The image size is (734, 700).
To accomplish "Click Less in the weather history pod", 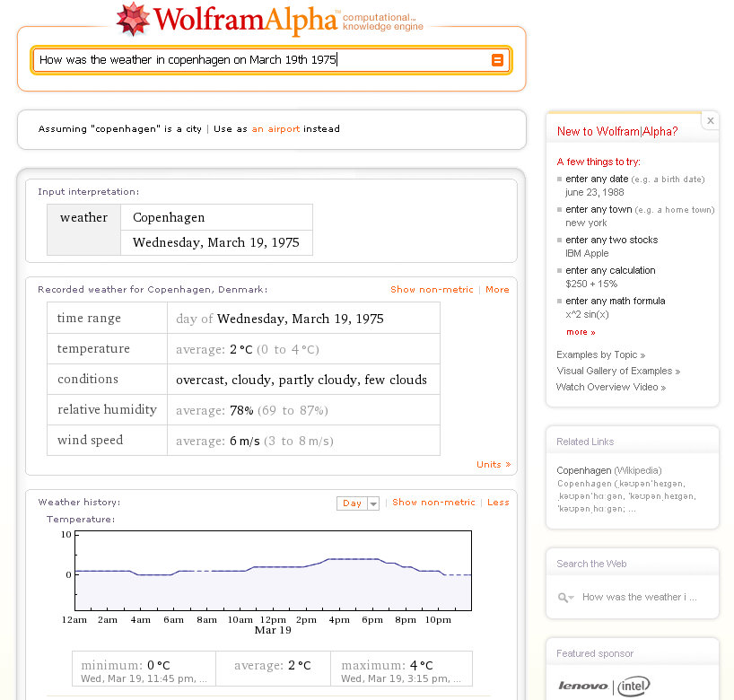I will 498,502.
